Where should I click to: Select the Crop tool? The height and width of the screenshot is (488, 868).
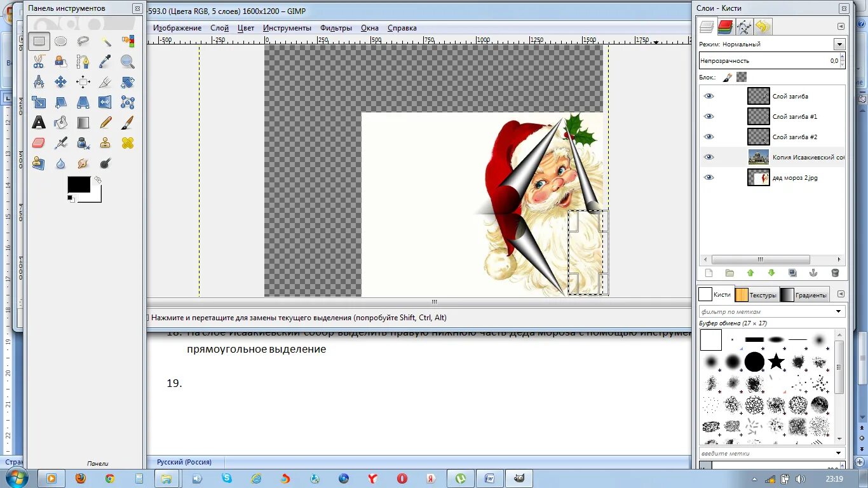[x=105, y=82]
